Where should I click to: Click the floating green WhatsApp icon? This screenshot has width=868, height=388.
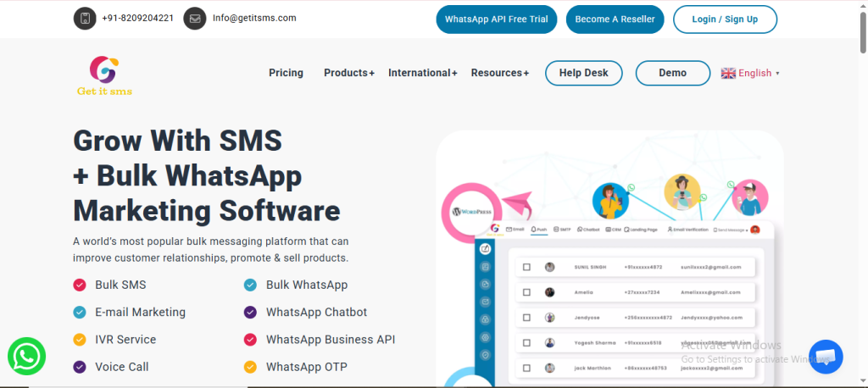pos(27,358)
